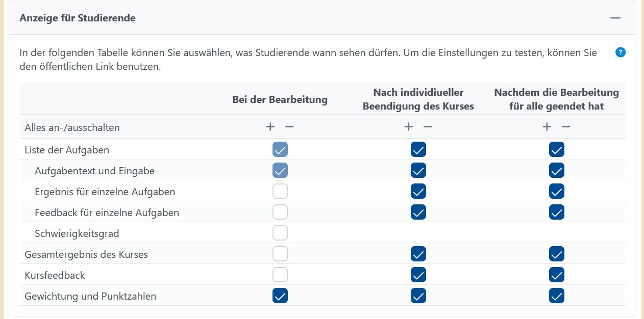The image size is (644, 319).
Task: Uncheck Feedback für einzelne Aufgaben after all ended
Action: tap(557, 212)
